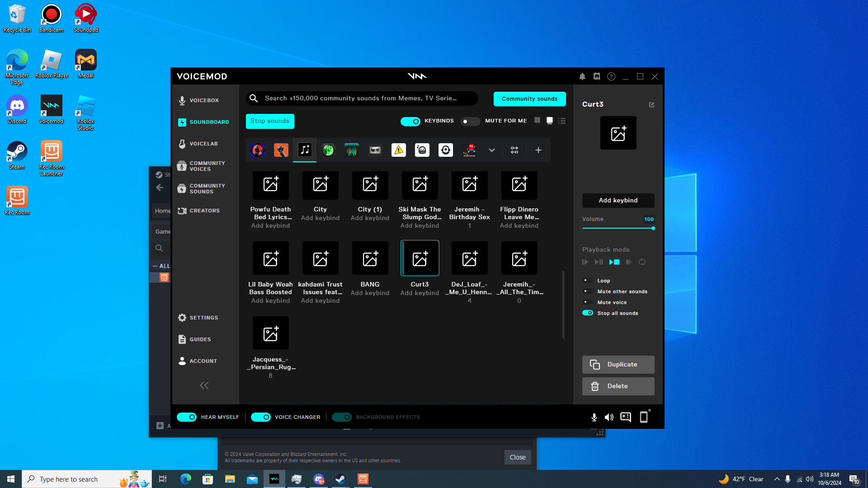
Task: Show hidden system tray icons
Action: 777,479
